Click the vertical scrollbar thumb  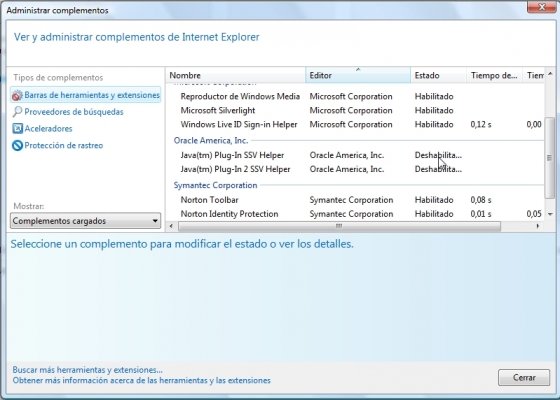550,158
